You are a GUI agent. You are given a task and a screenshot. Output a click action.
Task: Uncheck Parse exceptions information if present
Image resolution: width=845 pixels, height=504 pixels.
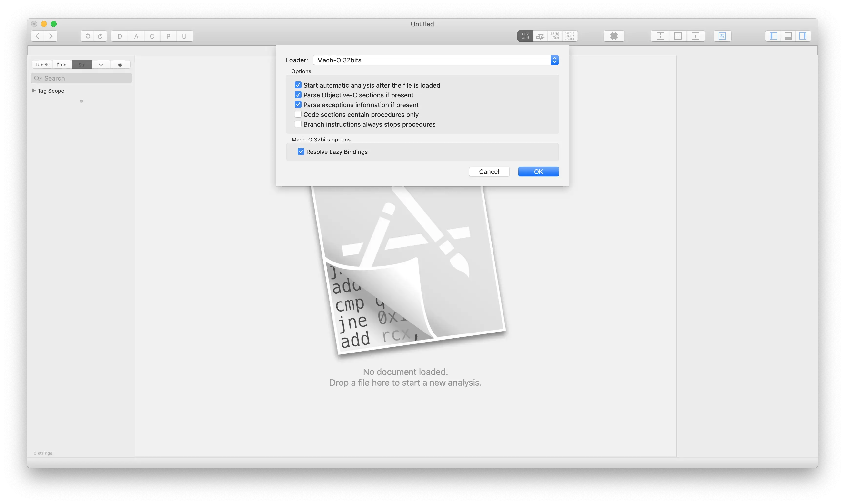pos(298,105)
